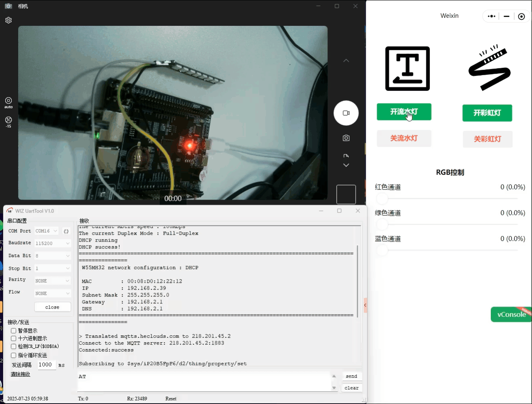The image size is (532, 404).
Task: Click the MAC address line in log
Action: [x=132, y=281]
